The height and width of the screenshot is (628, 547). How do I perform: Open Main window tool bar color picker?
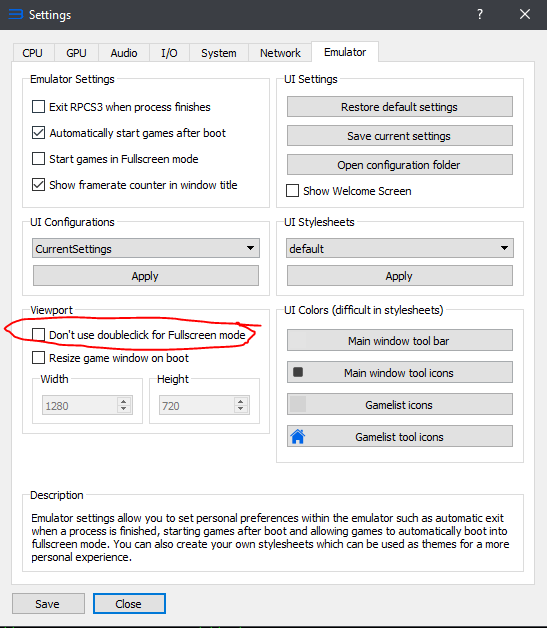(x=400, y=340)
